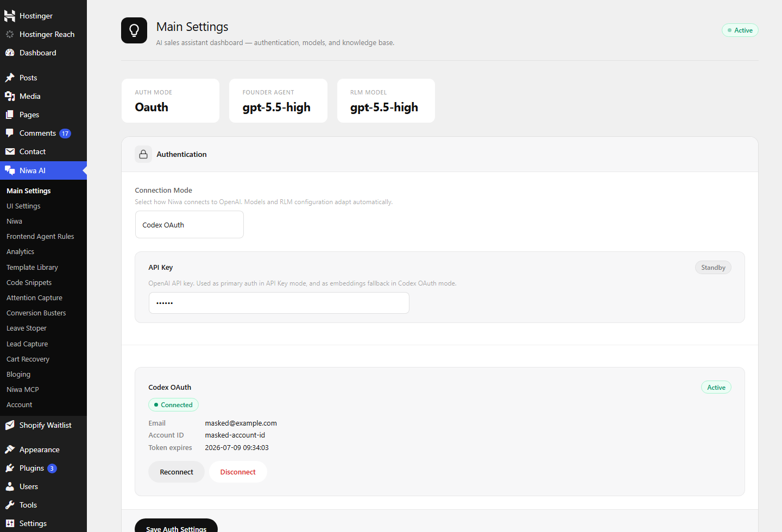The image size is (782, 532).
Task: Go to Attention Capture
Action: point(34,297)
